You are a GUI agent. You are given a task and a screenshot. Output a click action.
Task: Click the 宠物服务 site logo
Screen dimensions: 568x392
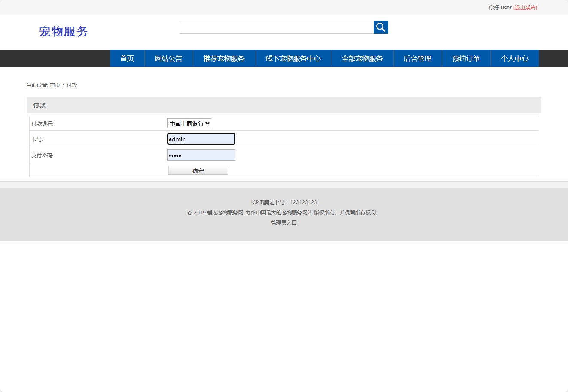64,32
